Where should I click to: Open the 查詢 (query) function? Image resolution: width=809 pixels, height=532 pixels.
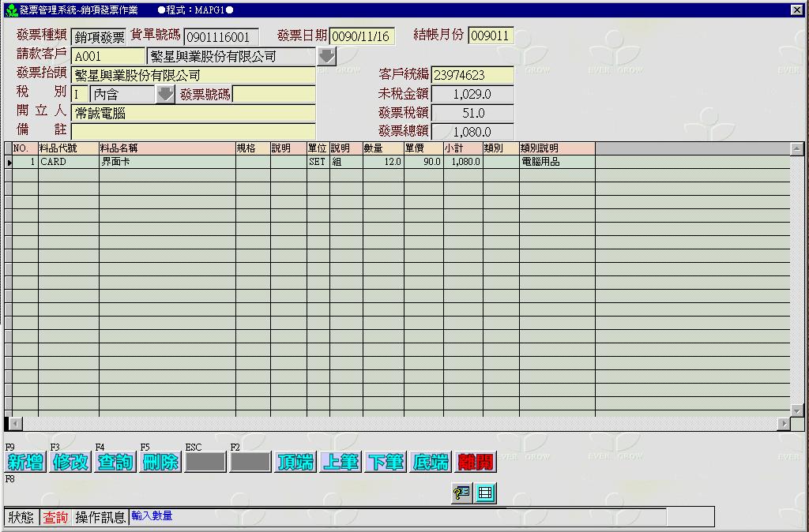115,463
